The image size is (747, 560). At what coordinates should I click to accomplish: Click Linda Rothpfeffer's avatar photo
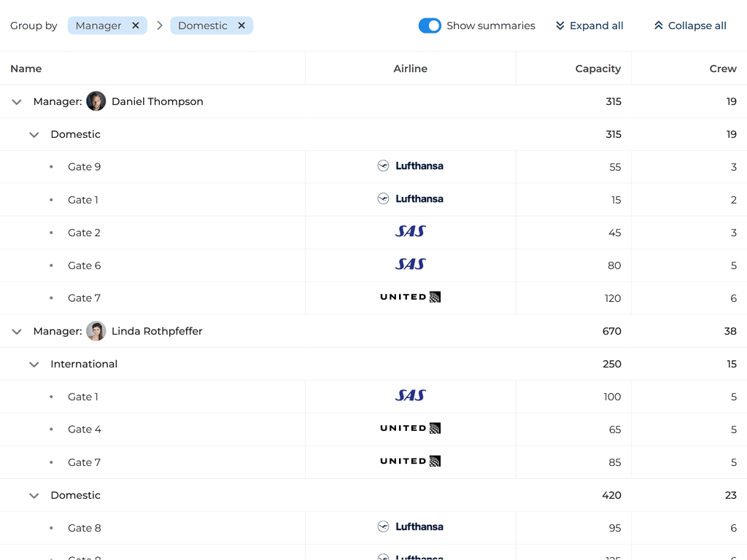(96, 331)
